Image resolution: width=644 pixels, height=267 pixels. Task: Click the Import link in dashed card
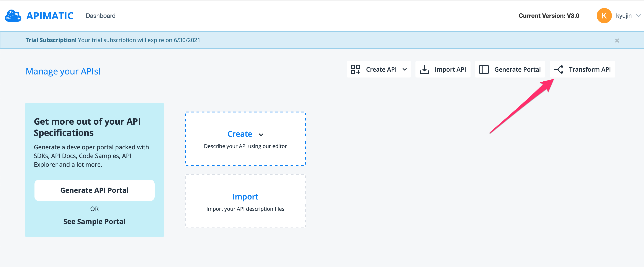coord(245,197)
